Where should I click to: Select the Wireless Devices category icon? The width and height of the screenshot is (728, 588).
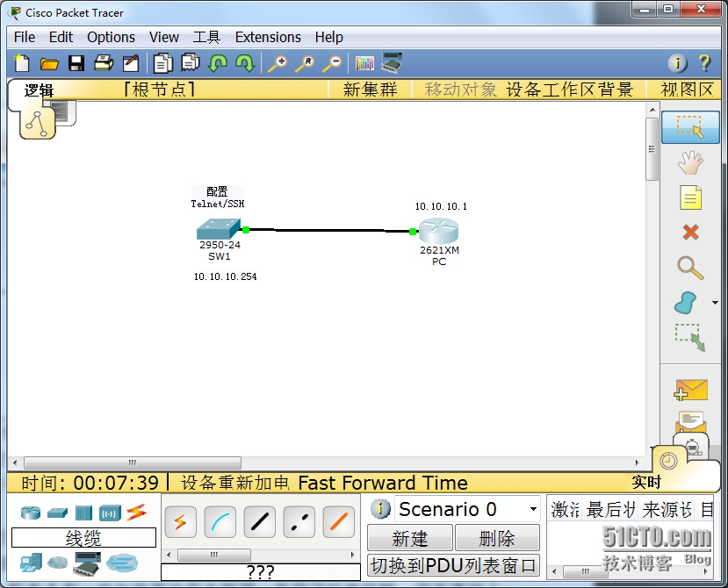click(x=110, y=513)
